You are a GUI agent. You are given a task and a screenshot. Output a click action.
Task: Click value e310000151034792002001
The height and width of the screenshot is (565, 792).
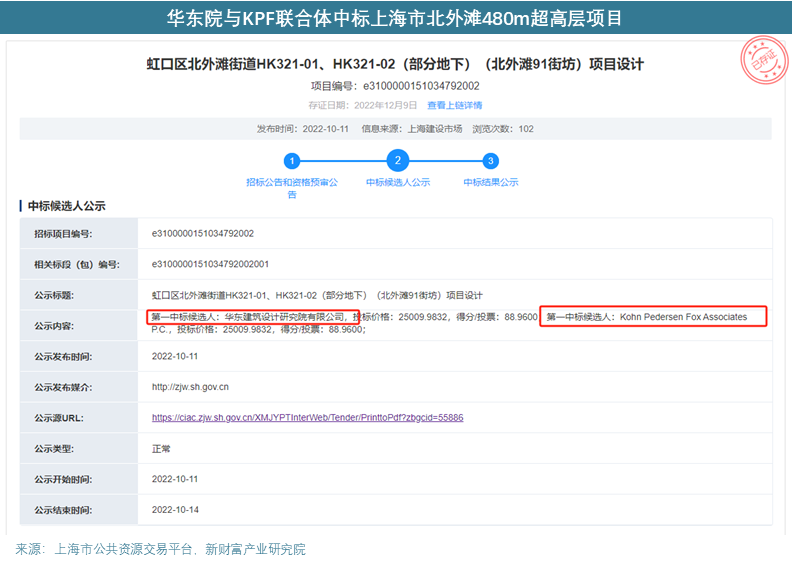tap(210, 264)
